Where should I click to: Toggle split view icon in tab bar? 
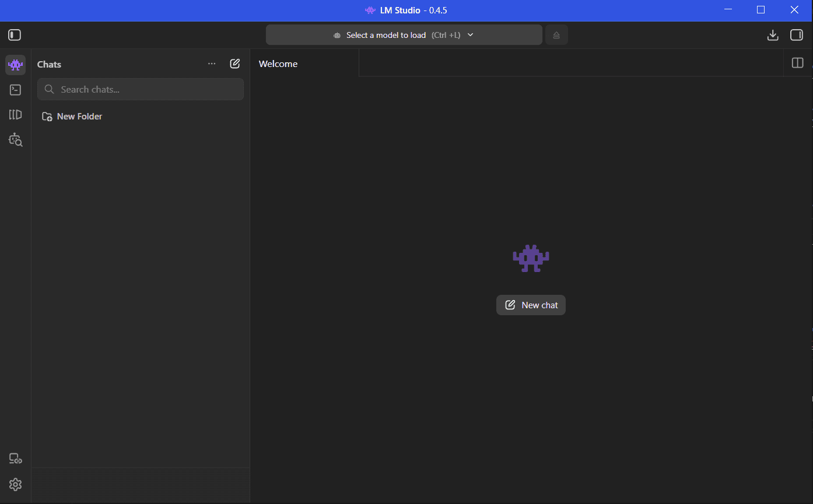(797, 63)
